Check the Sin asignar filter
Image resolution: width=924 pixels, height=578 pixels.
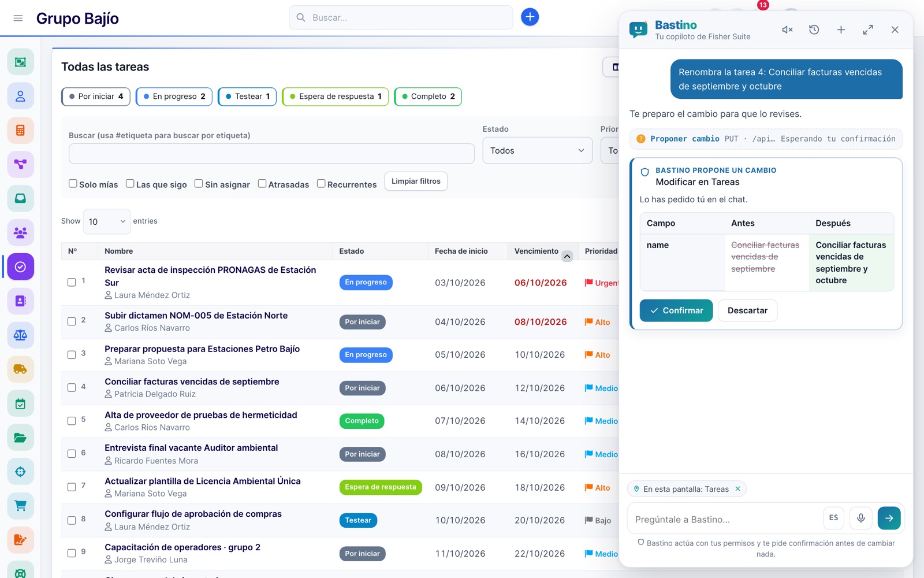[x=199, y=183]
